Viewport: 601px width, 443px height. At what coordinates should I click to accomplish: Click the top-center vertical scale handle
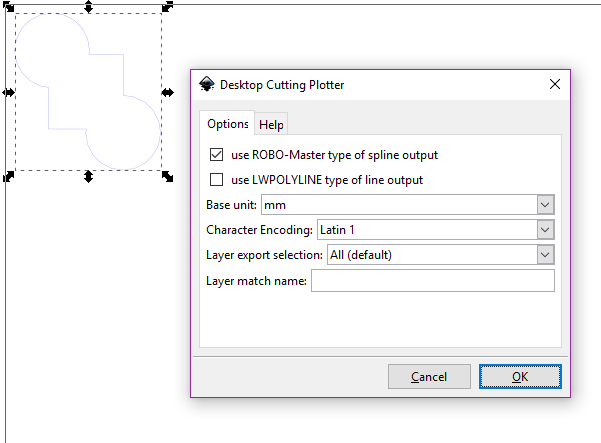[89, 7]
